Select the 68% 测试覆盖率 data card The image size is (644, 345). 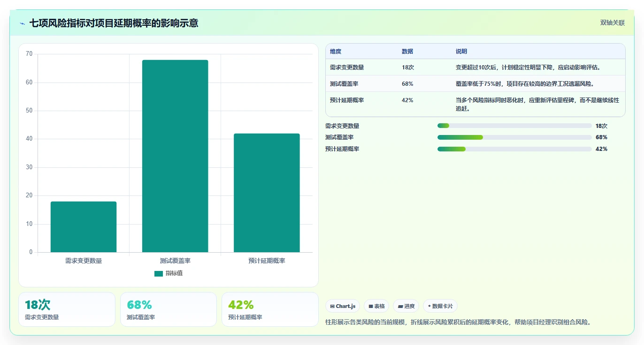(x=169, y=309)
